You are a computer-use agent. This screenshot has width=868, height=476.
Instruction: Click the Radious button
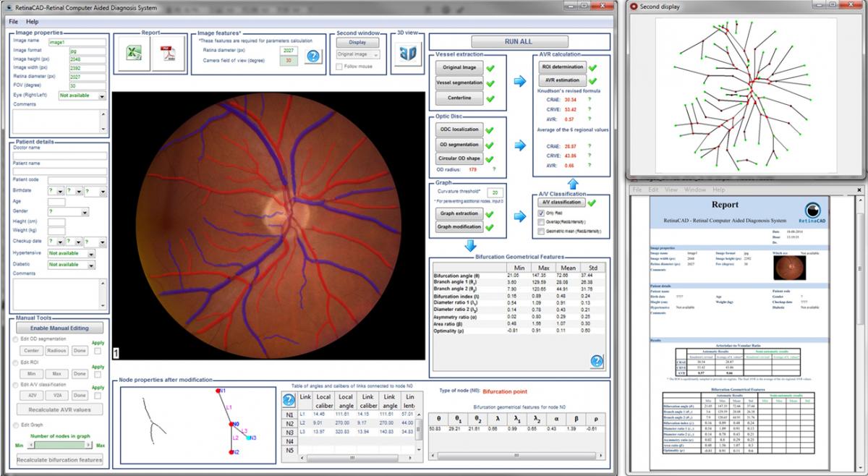(x=56, y=351)
